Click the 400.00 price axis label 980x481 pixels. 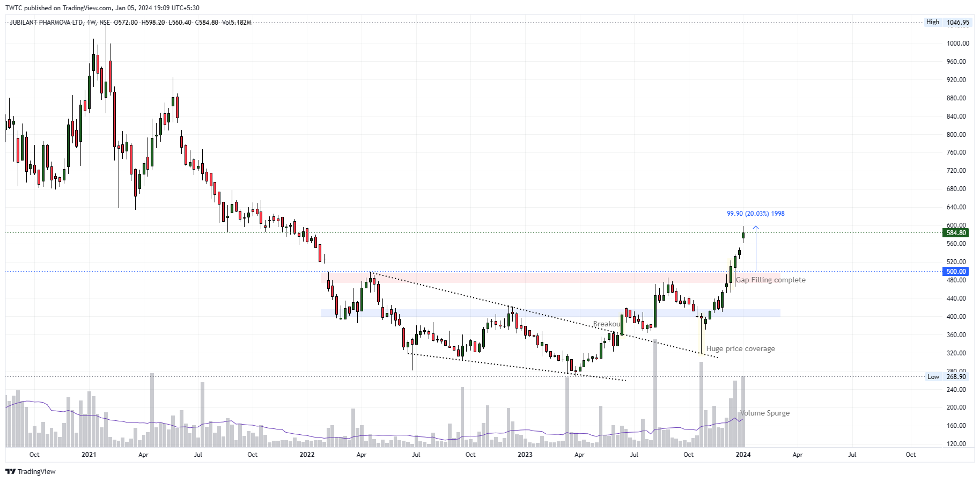pos(956,317)
